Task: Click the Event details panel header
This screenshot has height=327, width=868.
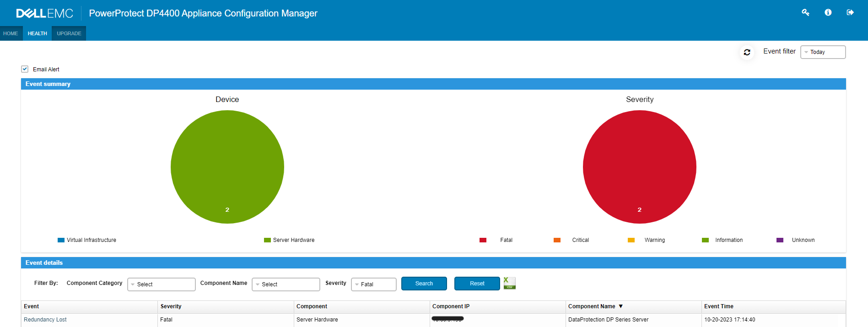Action: [433, 263]
